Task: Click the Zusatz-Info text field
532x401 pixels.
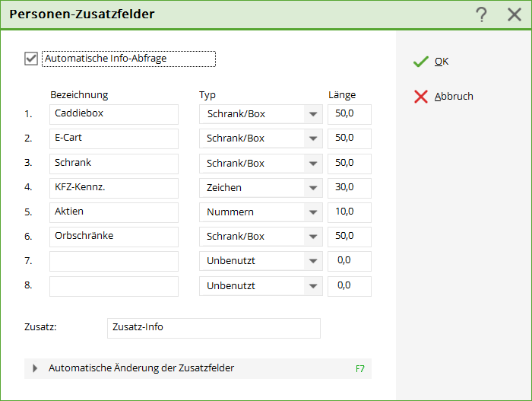Action: click(214, 328)
